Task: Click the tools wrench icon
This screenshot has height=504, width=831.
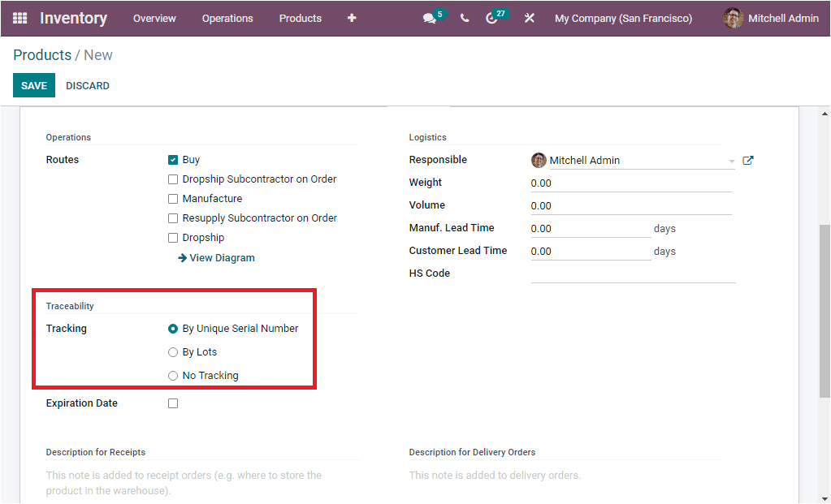Action: (x=529, y=18)
